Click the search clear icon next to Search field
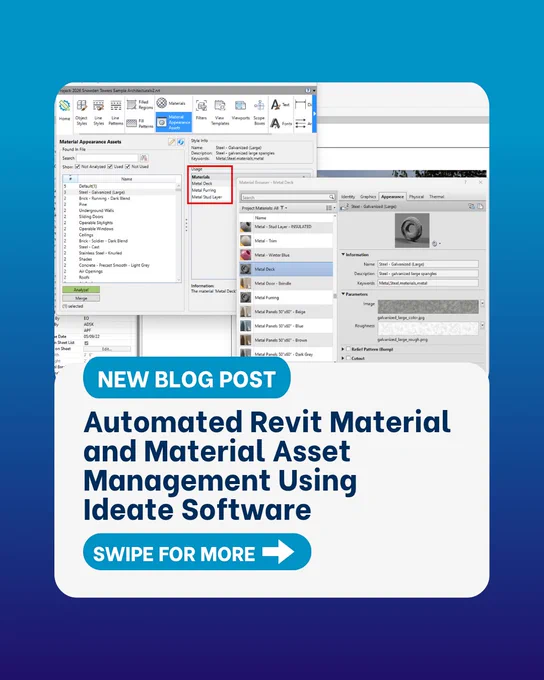The width and height of the screenshot is (544, 680). click(144, 158)
